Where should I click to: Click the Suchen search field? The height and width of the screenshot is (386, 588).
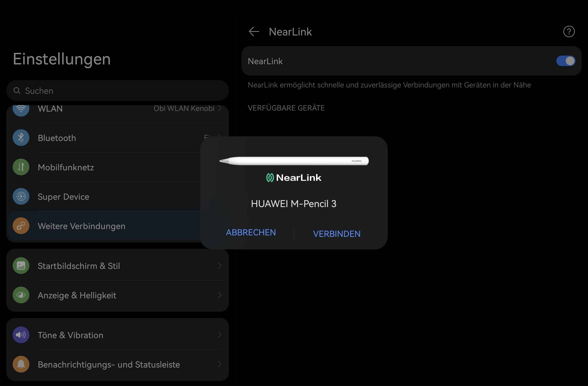click(x=117, y=91)
